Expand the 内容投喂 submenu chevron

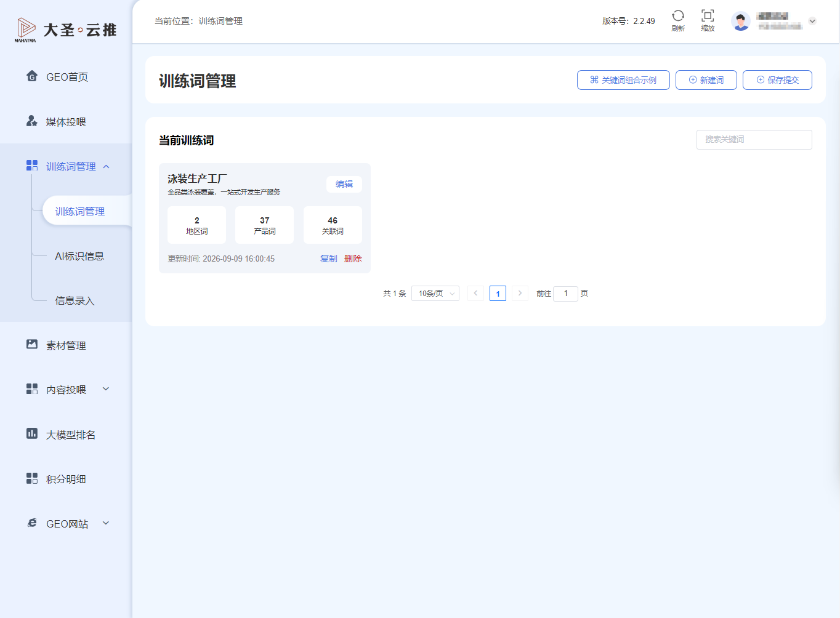coord(106,389)
